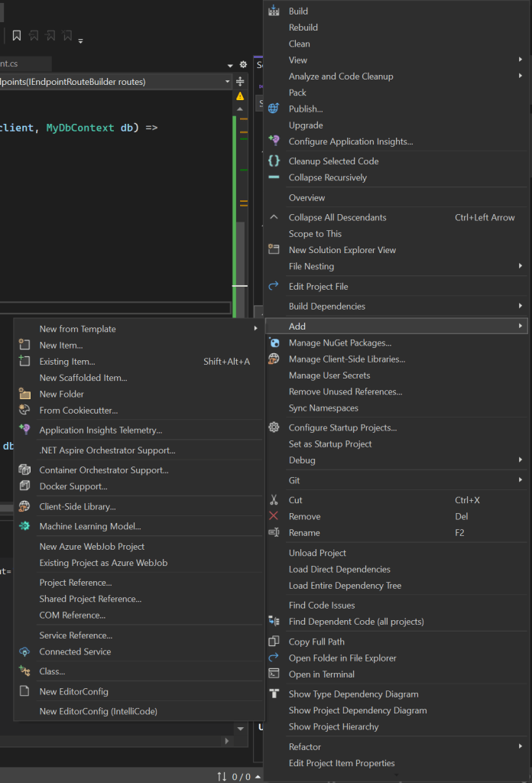532x783 pixels.
Task: Click the 0 / 0 changes indicator in status bar
Action: (x=241, y=776)
